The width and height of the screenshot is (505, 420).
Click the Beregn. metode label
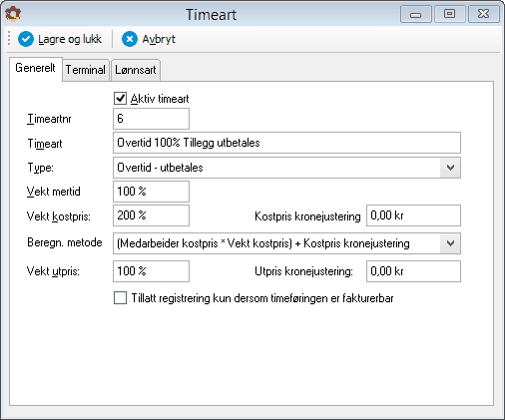(65, 242)
